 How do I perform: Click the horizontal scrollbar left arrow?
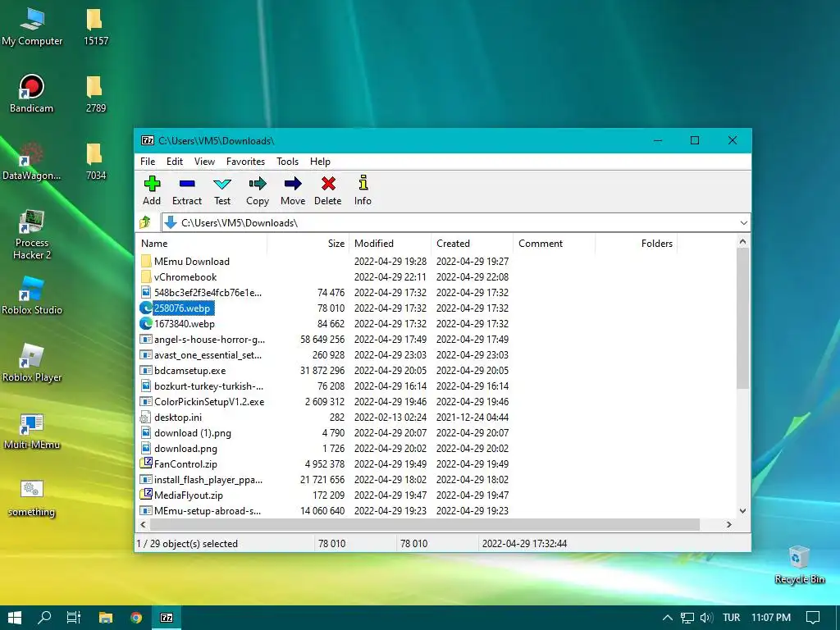pyautogui.click(x=143, y=524)
